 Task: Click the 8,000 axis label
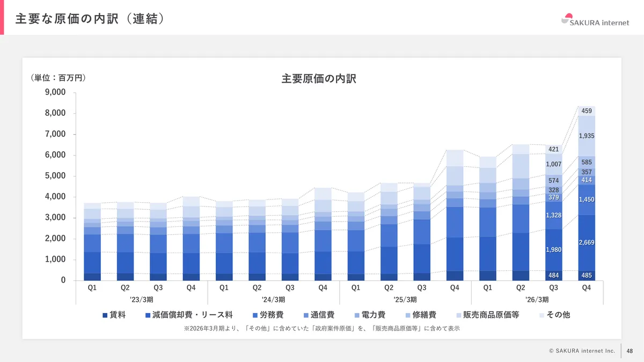55,113
